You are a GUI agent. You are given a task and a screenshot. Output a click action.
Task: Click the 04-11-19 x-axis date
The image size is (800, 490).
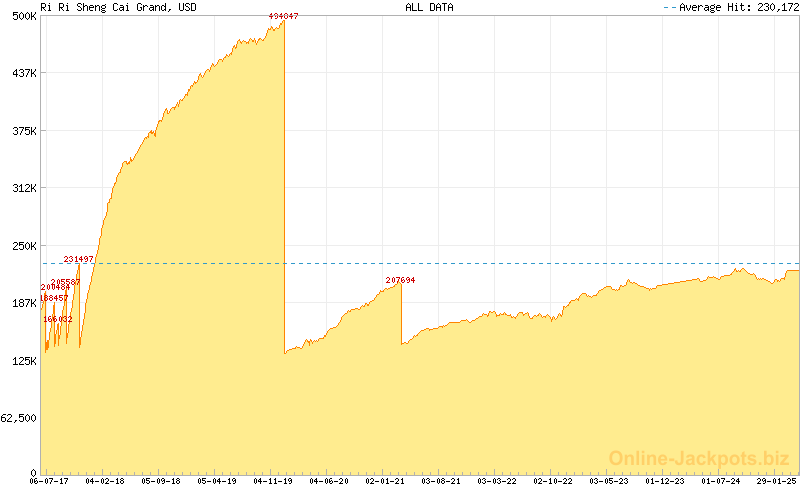(x=273, y=481)
